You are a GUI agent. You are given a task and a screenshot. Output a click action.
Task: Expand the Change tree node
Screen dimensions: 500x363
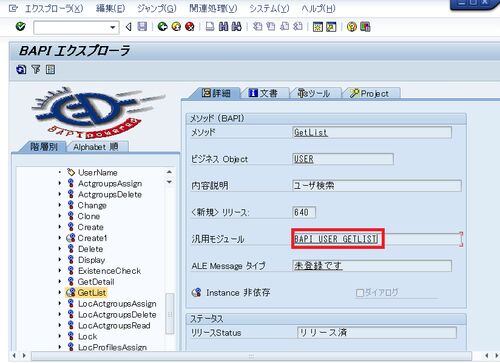[60, 205]
